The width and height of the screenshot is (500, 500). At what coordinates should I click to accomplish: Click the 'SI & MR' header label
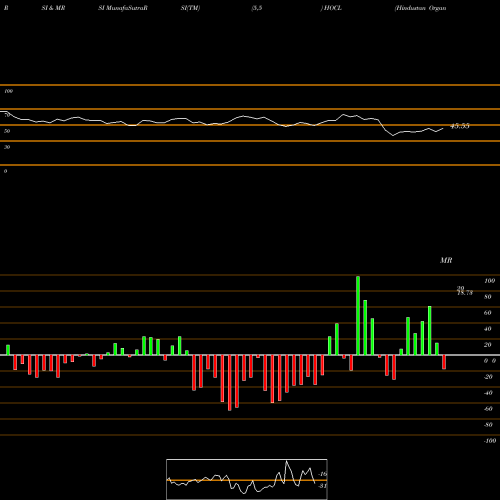(x=53, y=8)
